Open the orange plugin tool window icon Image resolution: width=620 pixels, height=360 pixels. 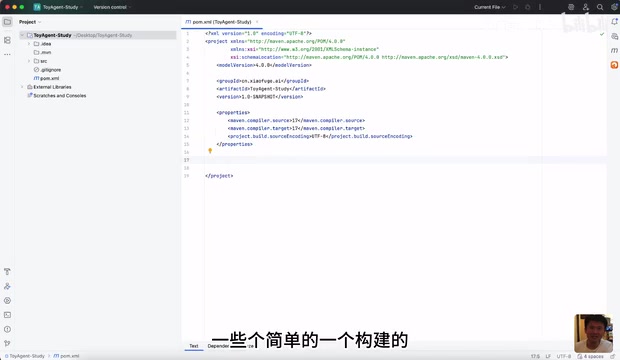[614, 64]
